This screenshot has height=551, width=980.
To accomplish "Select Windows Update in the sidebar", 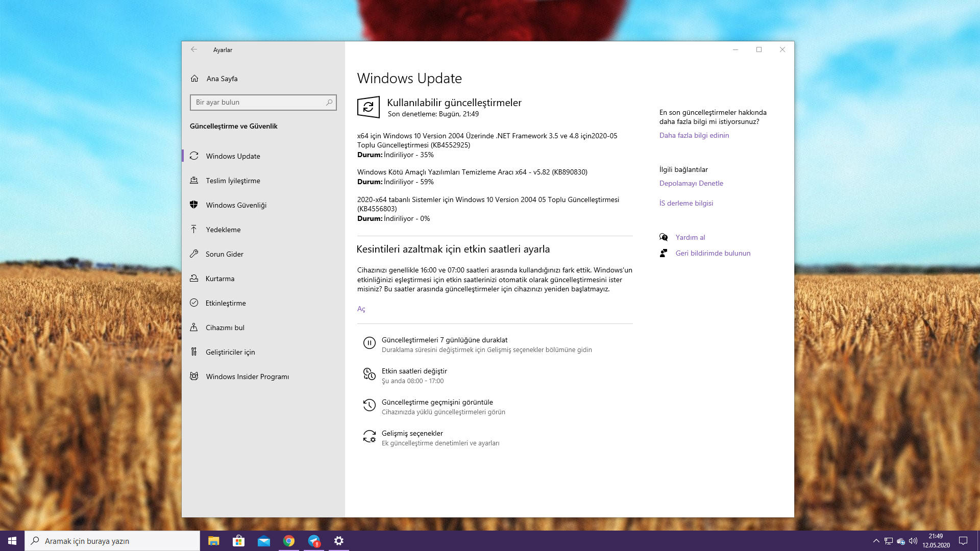I will coord(263,156).
